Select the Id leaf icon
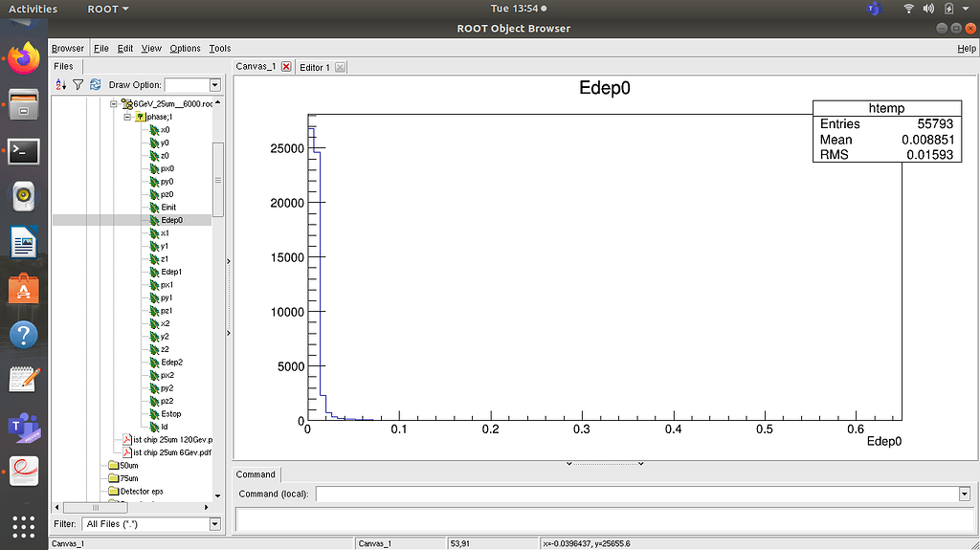 pyautogui.click(x=154, y=427)
